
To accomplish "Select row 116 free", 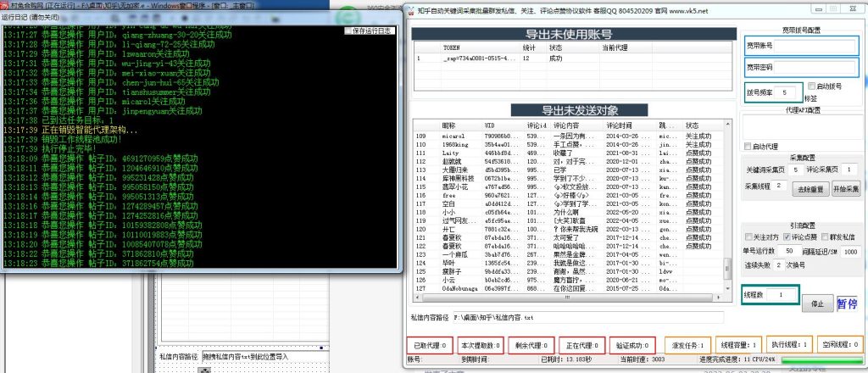I will coord(569,195).
